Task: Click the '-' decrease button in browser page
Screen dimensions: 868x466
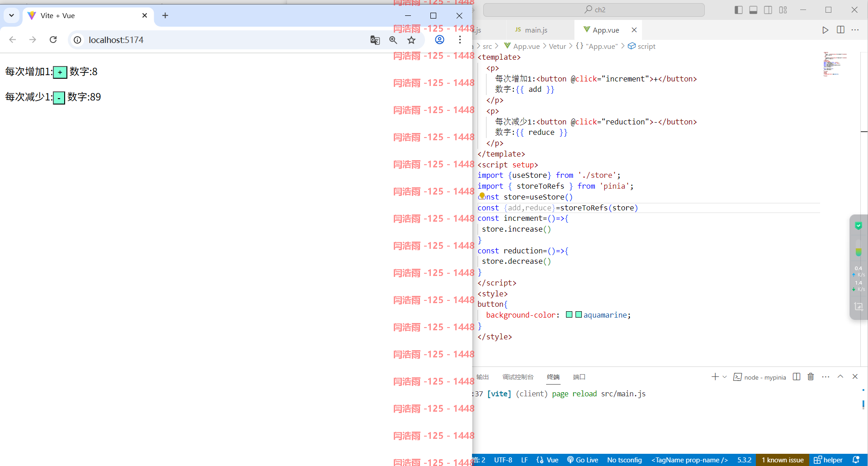Action: click(x=59, y=98)
